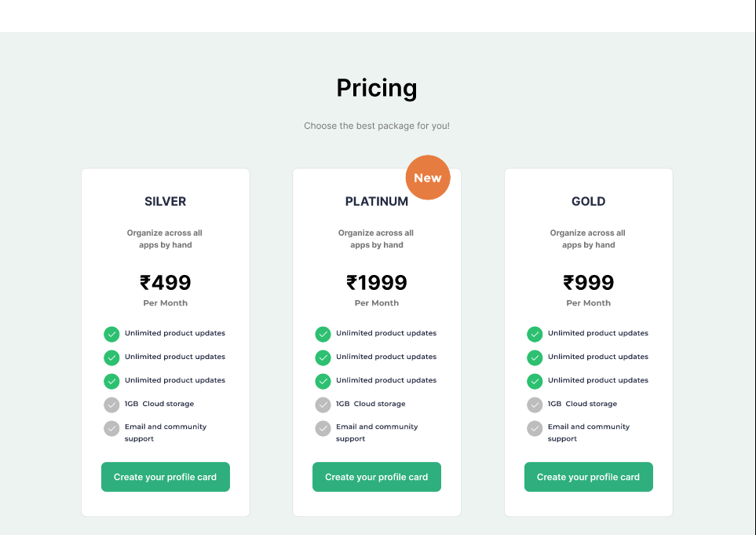Click second green checkmark in Platinum card

click(323, 357)
